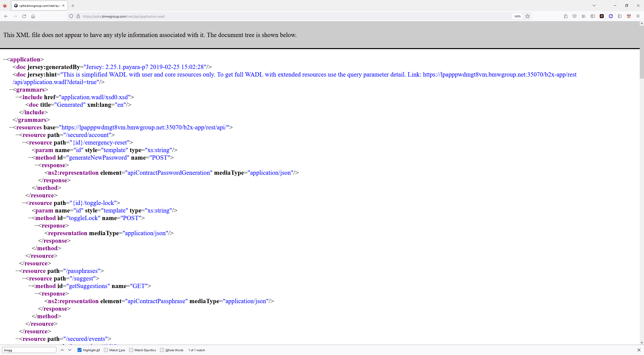Enable the Match Case checkbox
Image resolution: width=644 pixels, height=355 pixels.
(x=106, y=350)
